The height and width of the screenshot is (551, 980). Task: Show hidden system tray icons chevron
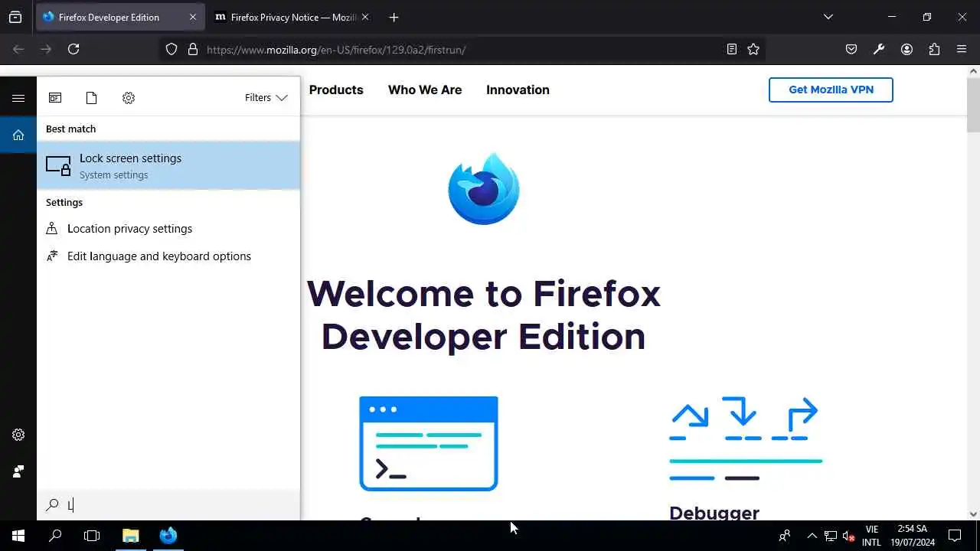[812, 536]
